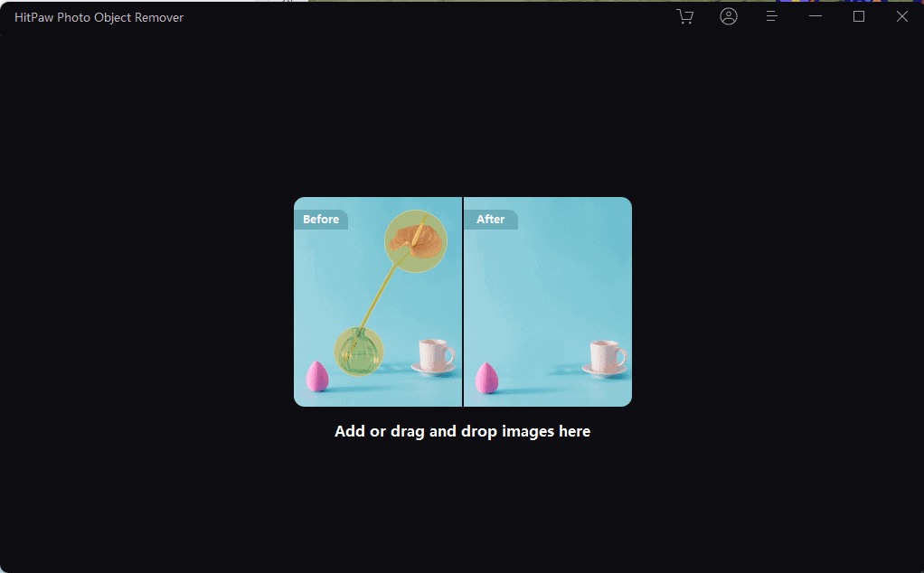Click the "After" label on the preview
Screen dimensions: 924x573
(490, 219)
